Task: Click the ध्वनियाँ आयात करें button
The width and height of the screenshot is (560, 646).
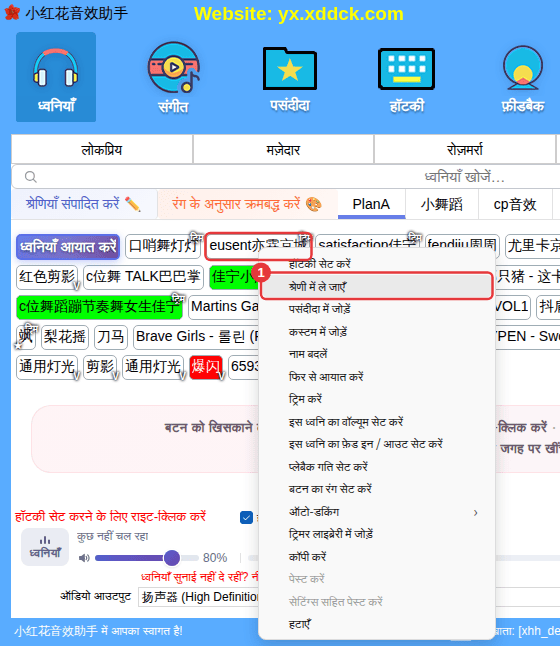Action: tap(68, 247)
